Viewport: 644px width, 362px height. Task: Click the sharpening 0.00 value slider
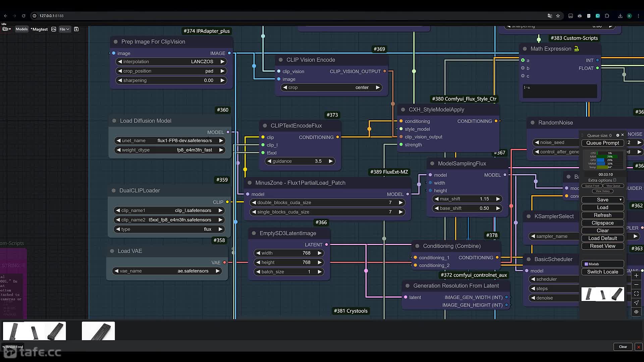(x=171, y=80)
